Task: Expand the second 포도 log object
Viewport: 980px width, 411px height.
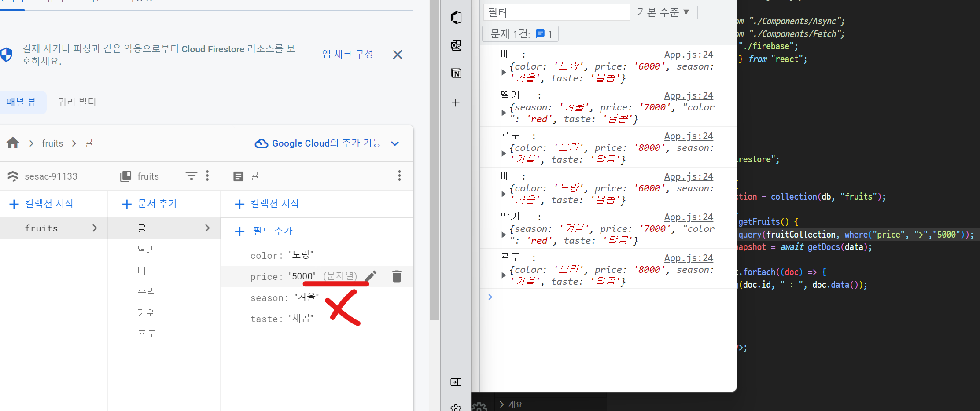Action: 503,275
